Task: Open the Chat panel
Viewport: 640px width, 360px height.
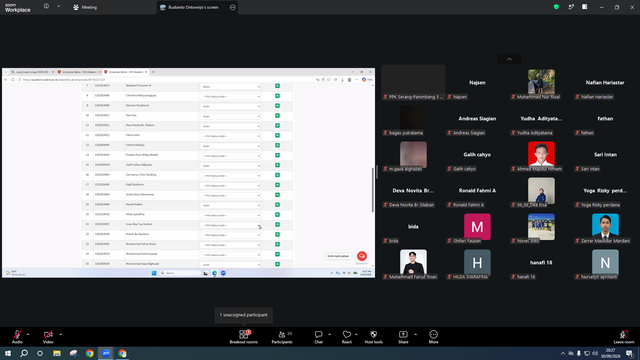Action: tap(318, 337)
